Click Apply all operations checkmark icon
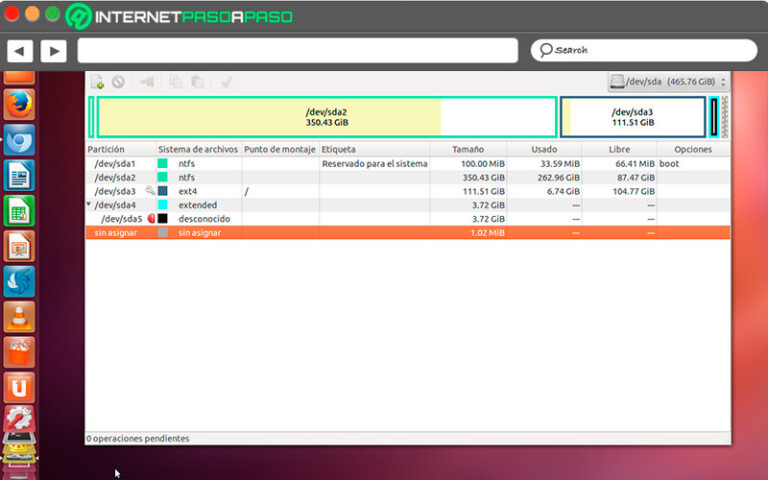 (226, 82)
